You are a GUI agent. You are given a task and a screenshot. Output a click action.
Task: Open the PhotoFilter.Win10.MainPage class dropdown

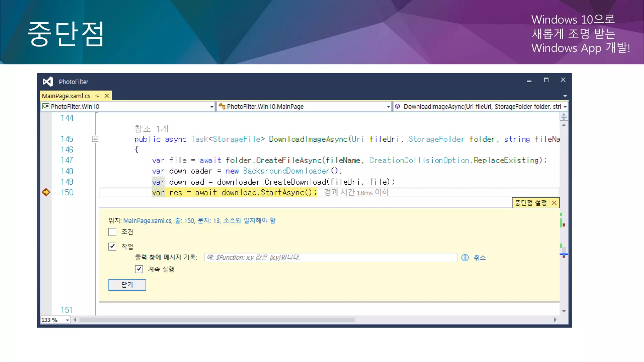pyautogui.click(x=388, y=107)
